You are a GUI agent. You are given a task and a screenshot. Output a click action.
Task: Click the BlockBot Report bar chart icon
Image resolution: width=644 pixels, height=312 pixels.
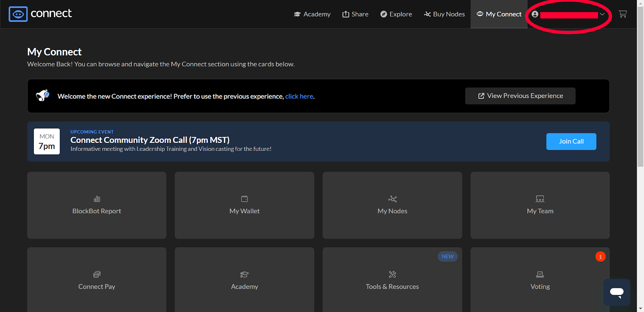coord(97,199)
